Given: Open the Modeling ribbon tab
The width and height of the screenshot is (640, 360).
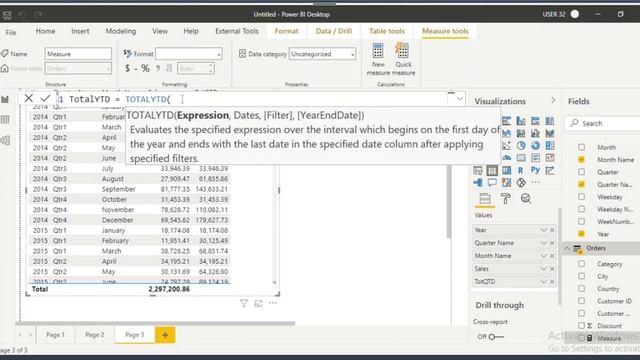Looking at the screenshot, I should pos(121,31).
